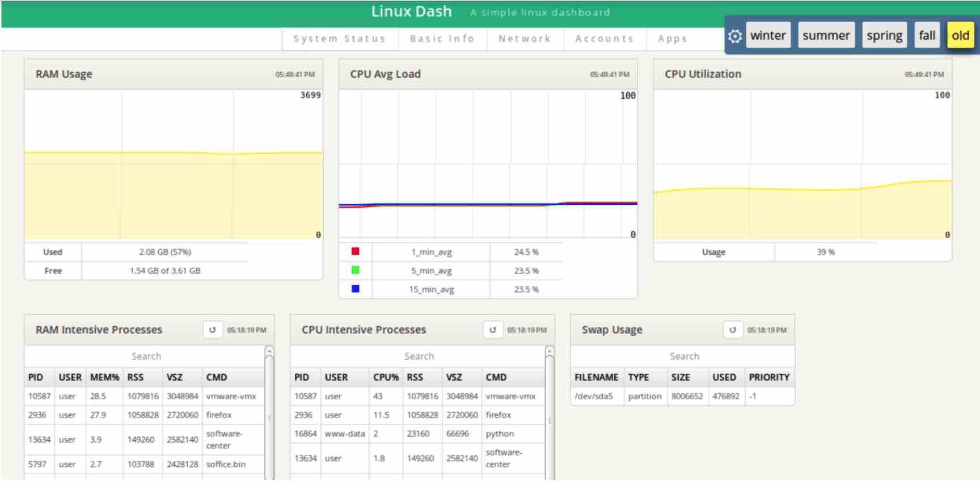
Task: Click www-data user in CPU processes
Action: tap(345, 433)
